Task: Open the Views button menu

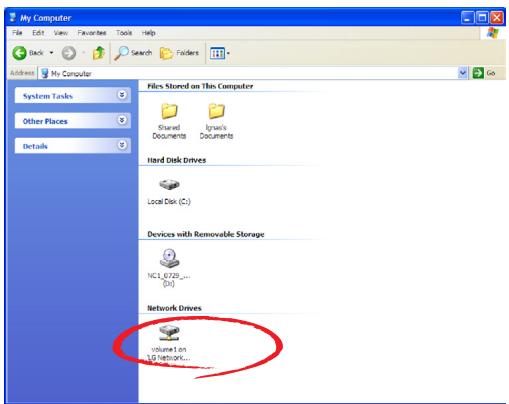Action: (x=220, y=53)
